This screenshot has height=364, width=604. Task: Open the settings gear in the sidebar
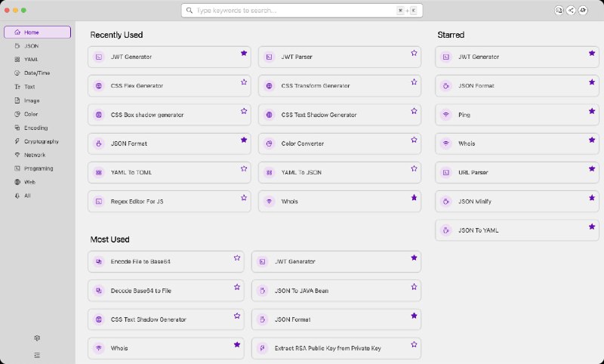pyautogui.click(x=37, y=338)
